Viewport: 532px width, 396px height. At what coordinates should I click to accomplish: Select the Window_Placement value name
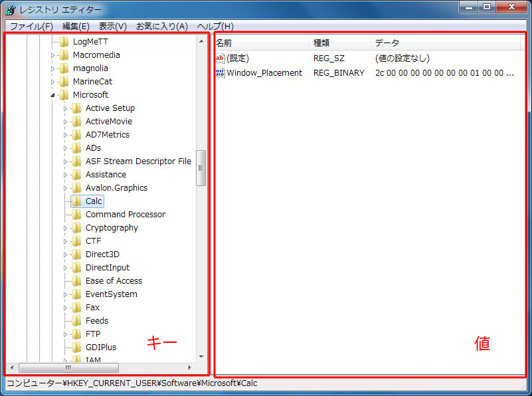[x=264, y=72]
